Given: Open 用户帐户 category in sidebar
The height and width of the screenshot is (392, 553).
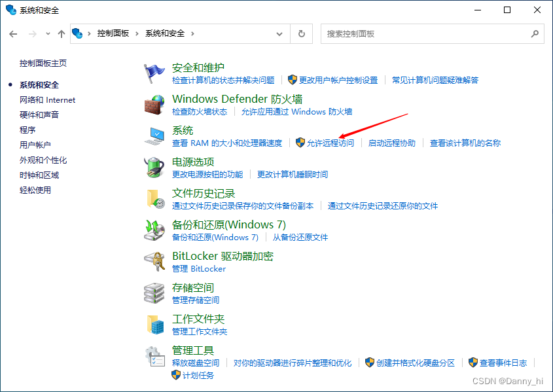Looking at the screenshot, I should [x=35, y=145].
